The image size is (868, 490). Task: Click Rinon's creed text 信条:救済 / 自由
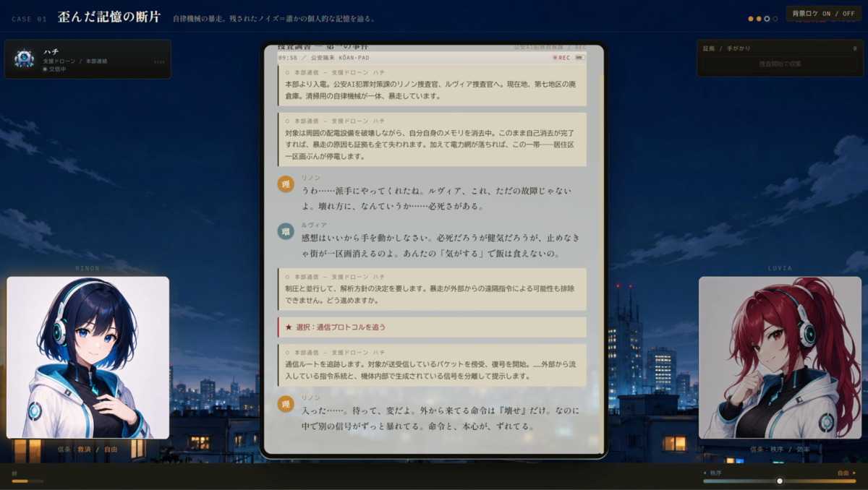pyautogui.click(x=88, y=449)
